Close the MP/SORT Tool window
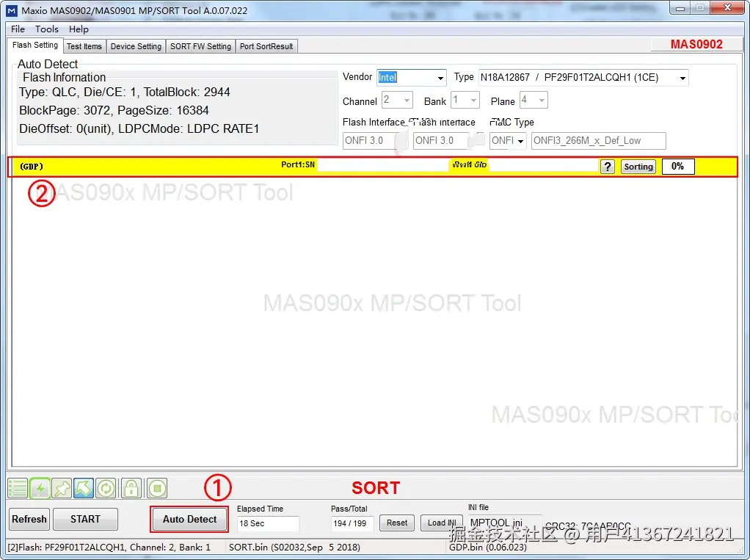The image size is (750, 560). tap(727, 7)
